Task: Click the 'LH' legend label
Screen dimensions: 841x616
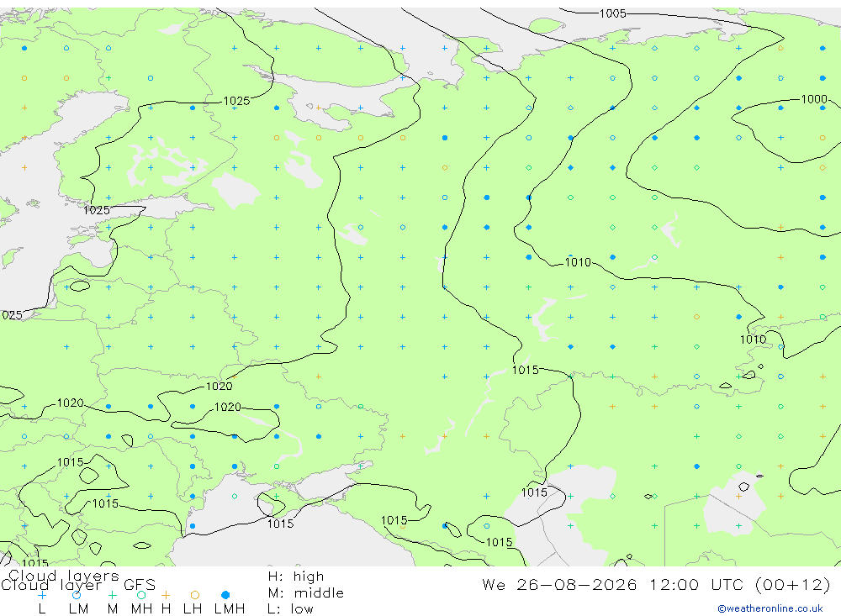Action: click(x=192, y=609)
